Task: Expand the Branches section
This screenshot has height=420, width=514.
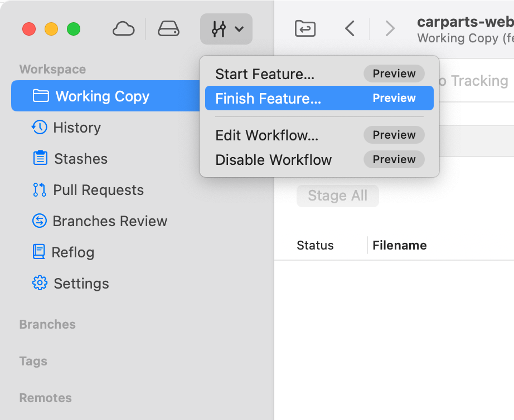Action: click(x=47, y=324)
